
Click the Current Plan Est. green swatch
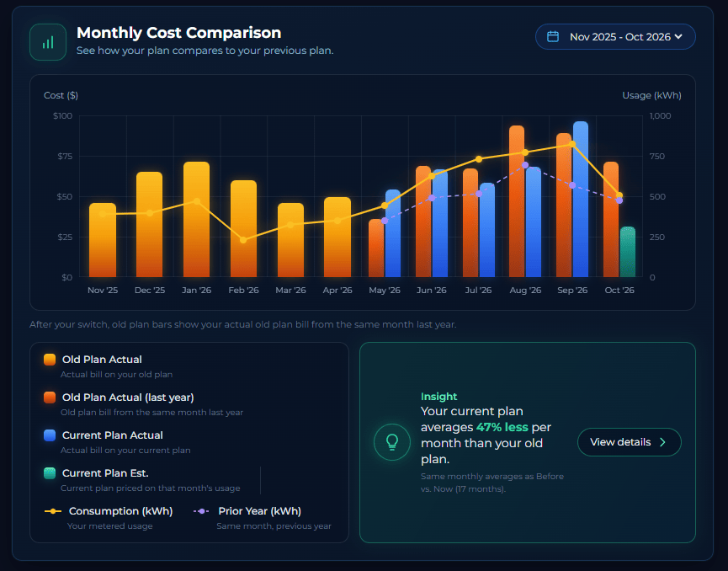coord(50,473)
